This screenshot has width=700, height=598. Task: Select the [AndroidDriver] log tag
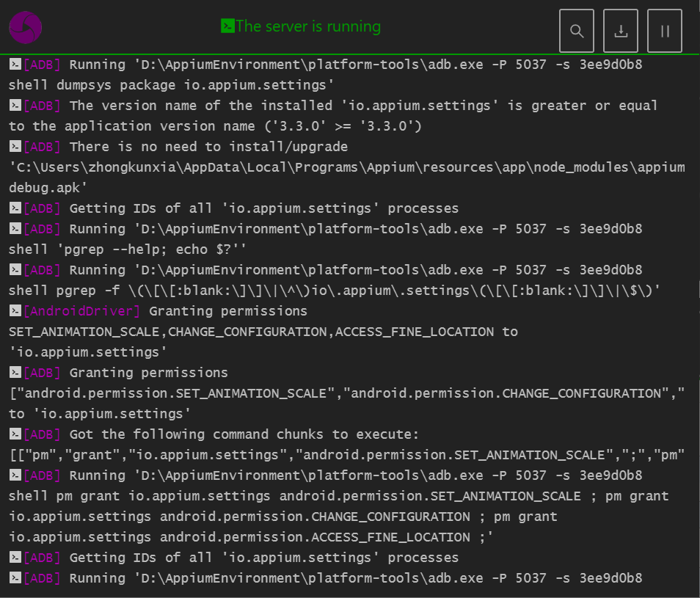point(81,311)
